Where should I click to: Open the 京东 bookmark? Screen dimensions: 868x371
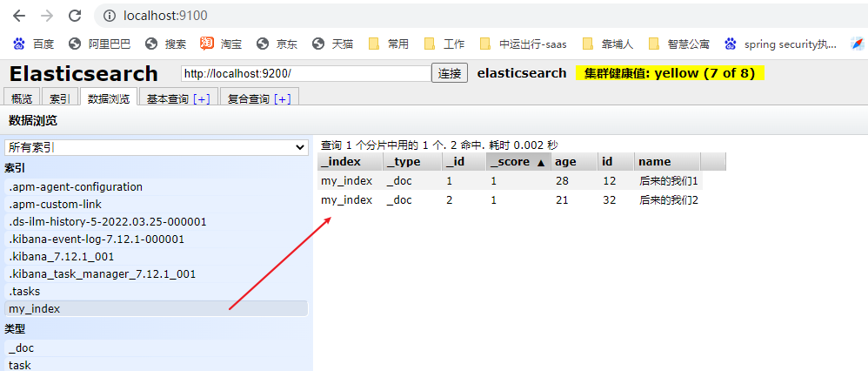[277, 44]
